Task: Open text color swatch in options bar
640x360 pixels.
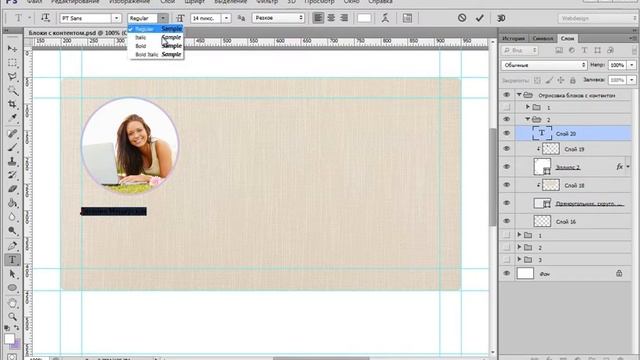Action: [x=364, y=18]
